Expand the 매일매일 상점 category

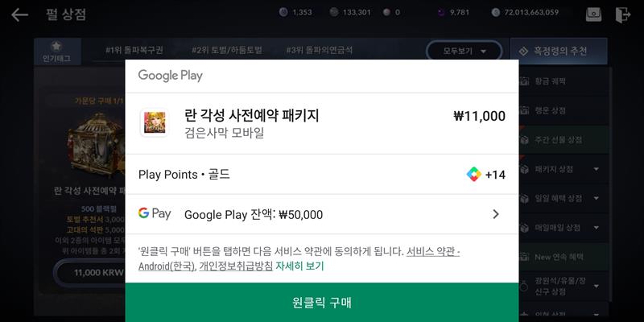pyautogui.click(x=559, y=228)
